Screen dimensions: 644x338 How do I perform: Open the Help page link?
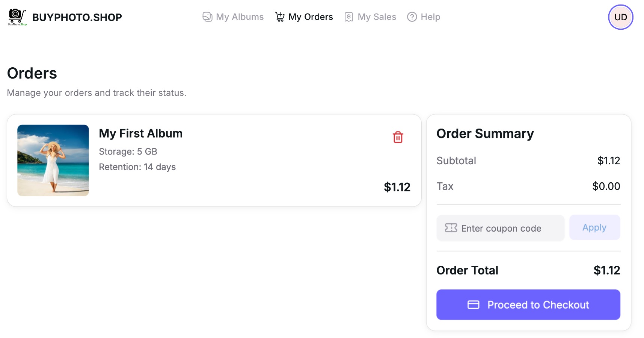(430, 17)
